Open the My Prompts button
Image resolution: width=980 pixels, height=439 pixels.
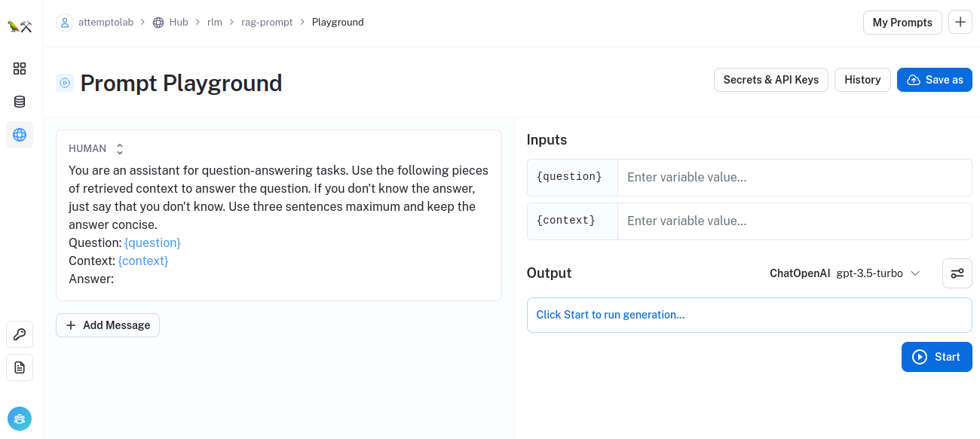tap(902, 23)
